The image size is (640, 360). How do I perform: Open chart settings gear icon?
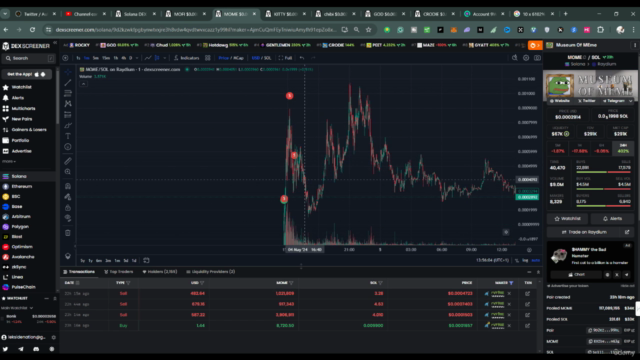(x=526, y=58)
